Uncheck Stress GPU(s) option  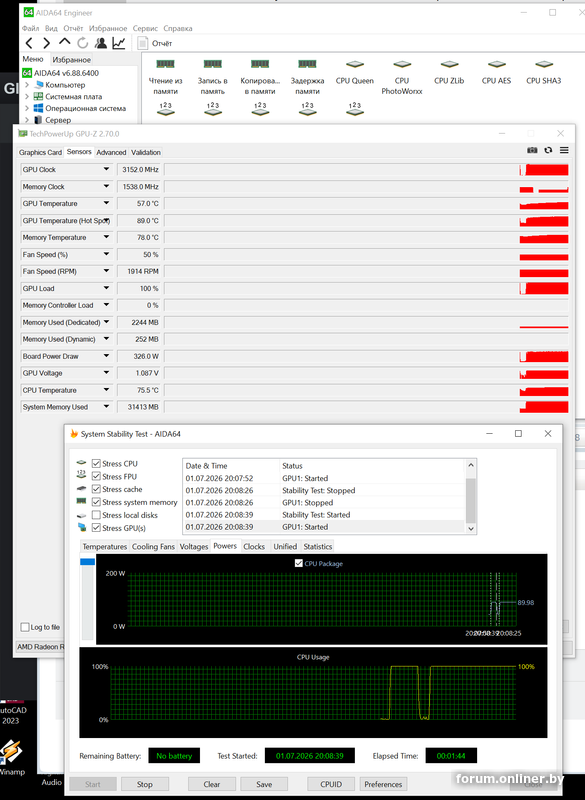tap(96, 528)
